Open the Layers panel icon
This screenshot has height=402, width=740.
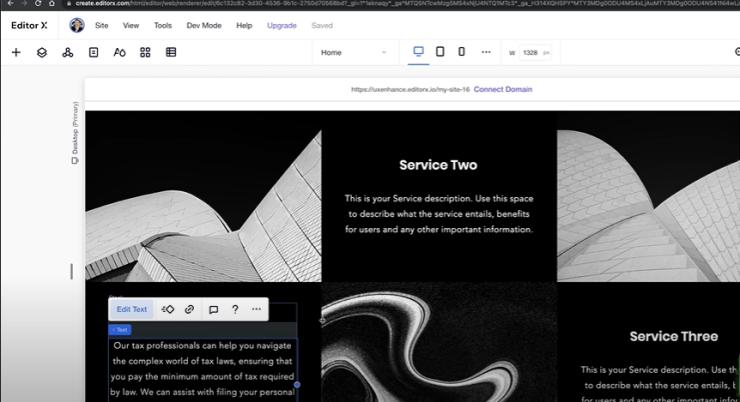pos(42,52)
